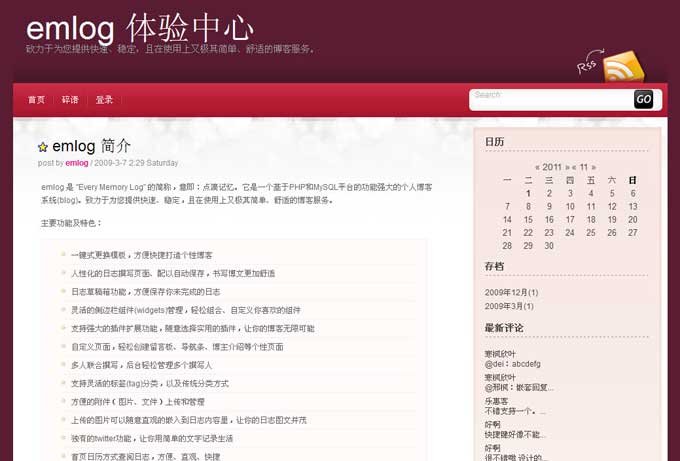Select bold calendar date 1
The image size is (680, 461).
point(528,193)
